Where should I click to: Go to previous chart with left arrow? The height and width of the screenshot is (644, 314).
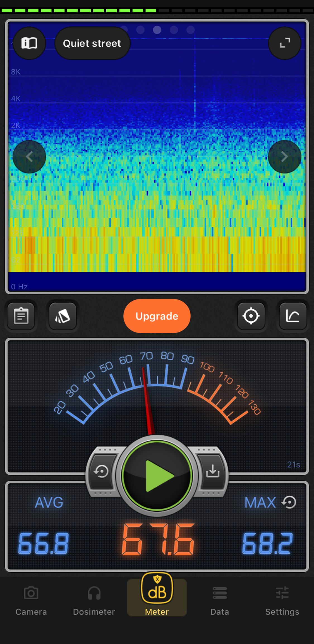(29, 157)
